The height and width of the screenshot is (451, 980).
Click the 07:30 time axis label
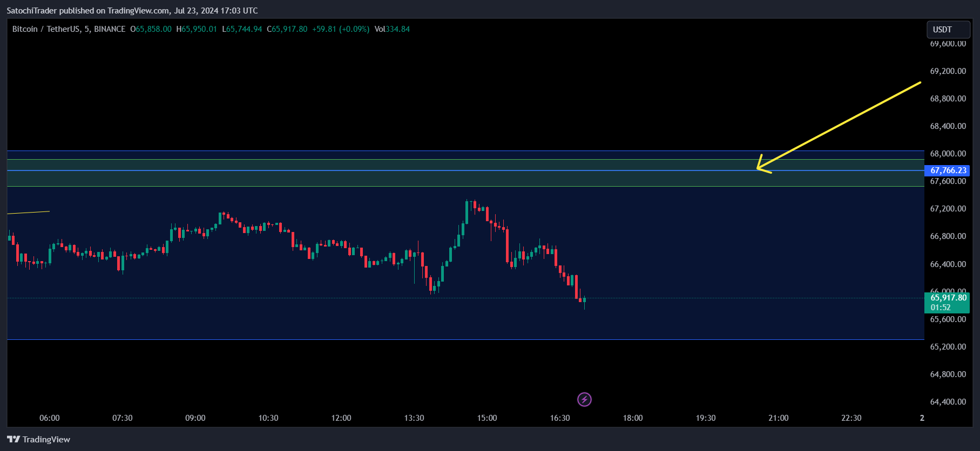click(x=123, y=418)
